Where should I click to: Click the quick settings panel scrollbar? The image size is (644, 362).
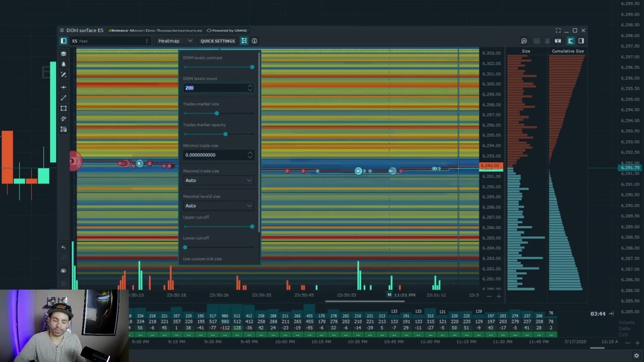coord(259,142)
